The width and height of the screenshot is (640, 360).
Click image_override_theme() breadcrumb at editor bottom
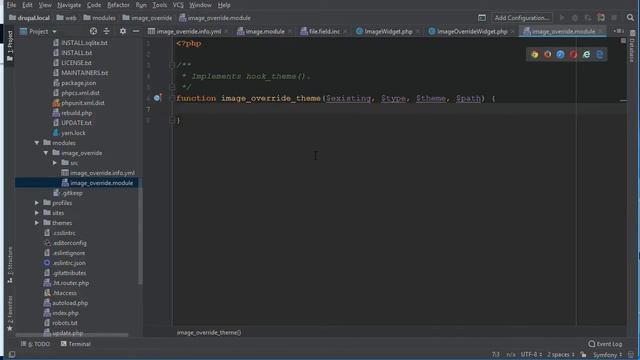pyautogui.click(x=209, y=333)
